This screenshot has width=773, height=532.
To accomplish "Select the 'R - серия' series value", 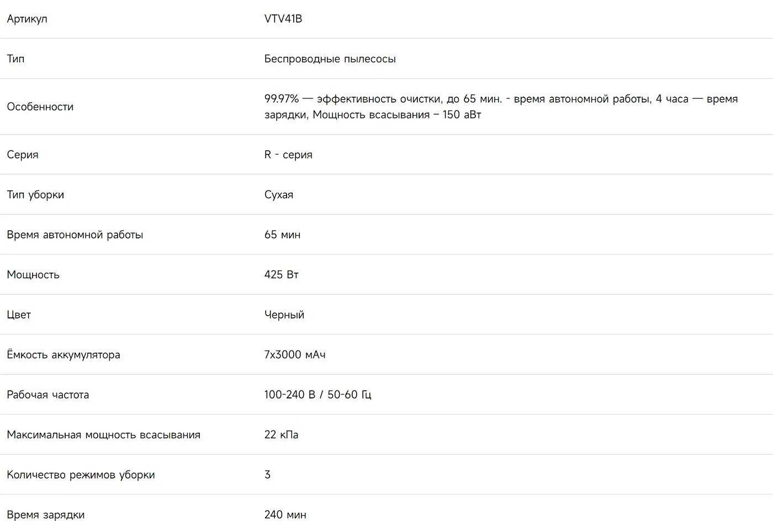I will point(288,155).
